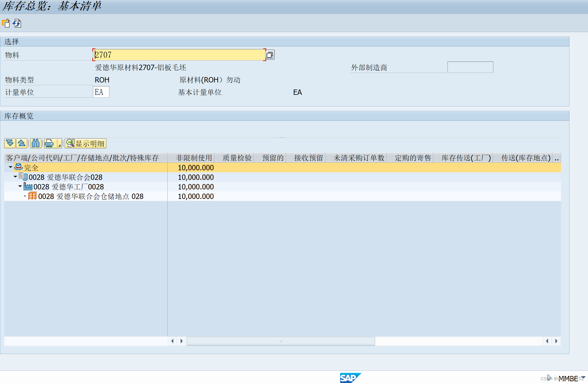Viewport: 588px width, 383px height.
Task: Click the 质量检验 column header
Action: coord(237,158)
